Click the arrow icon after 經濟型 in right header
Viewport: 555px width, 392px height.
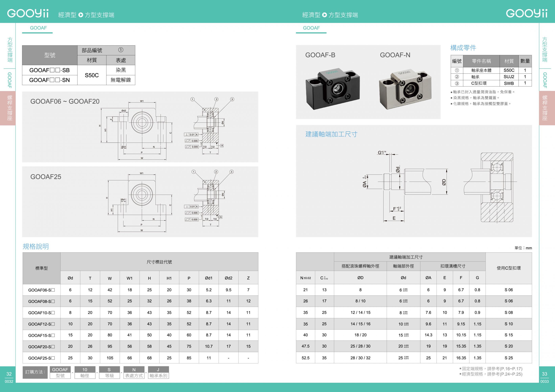324,15
